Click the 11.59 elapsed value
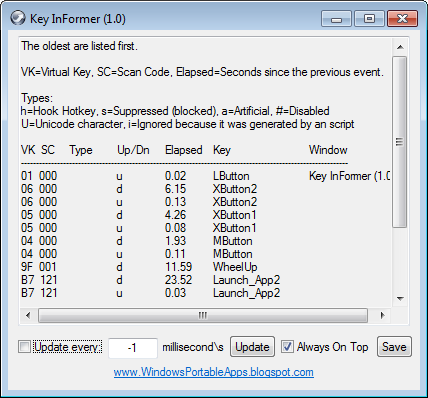Viewport: 428px width, 398px height. click(178, 267)
